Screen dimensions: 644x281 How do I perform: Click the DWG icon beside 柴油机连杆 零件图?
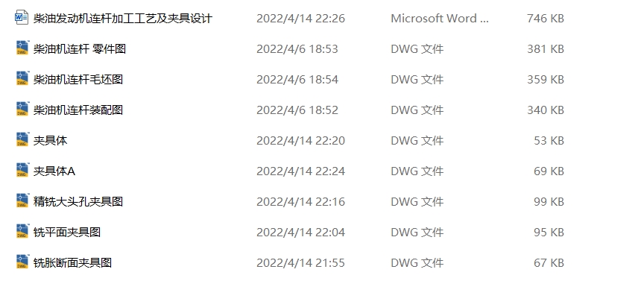[x=22, y=48]
